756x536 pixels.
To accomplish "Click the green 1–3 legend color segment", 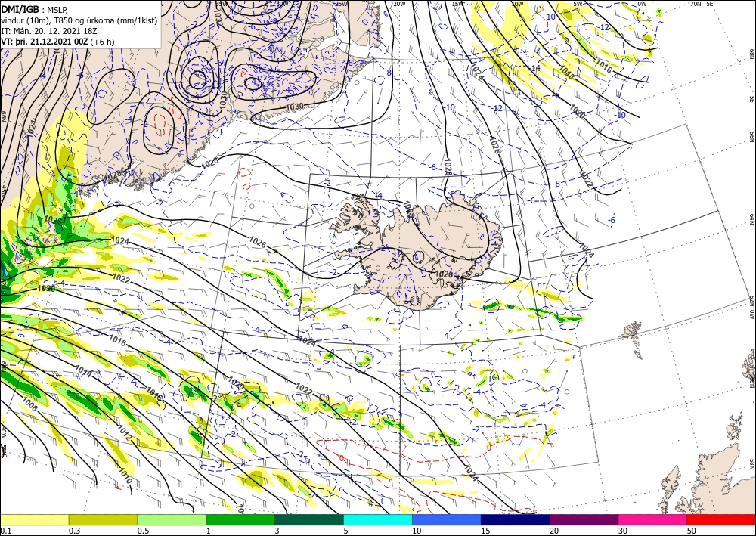I will (x=240, y=519).
